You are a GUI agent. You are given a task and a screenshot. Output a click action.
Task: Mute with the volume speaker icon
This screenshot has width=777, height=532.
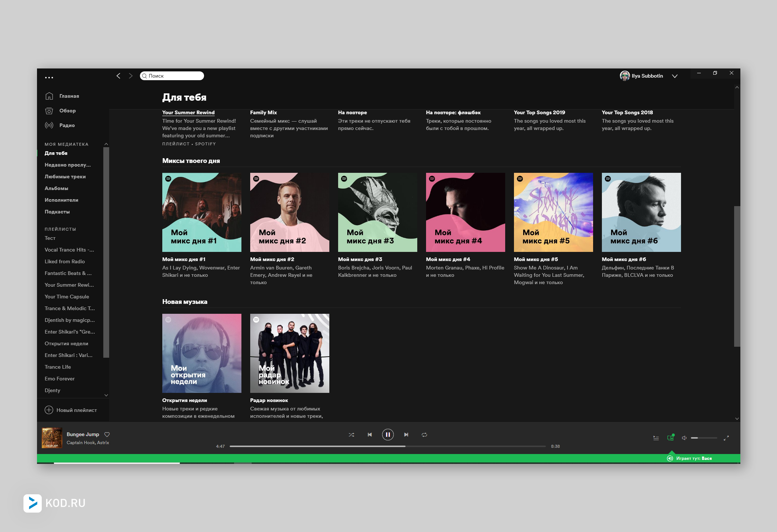[x=684, y=438]
